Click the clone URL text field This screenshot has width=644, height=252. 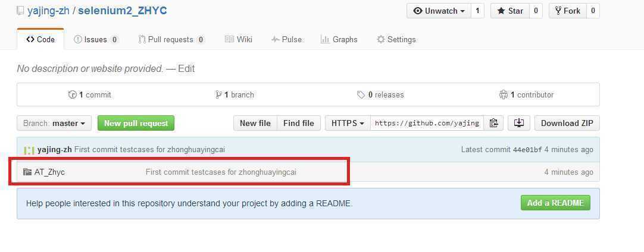pyautogui.click(x=427, y=123)
